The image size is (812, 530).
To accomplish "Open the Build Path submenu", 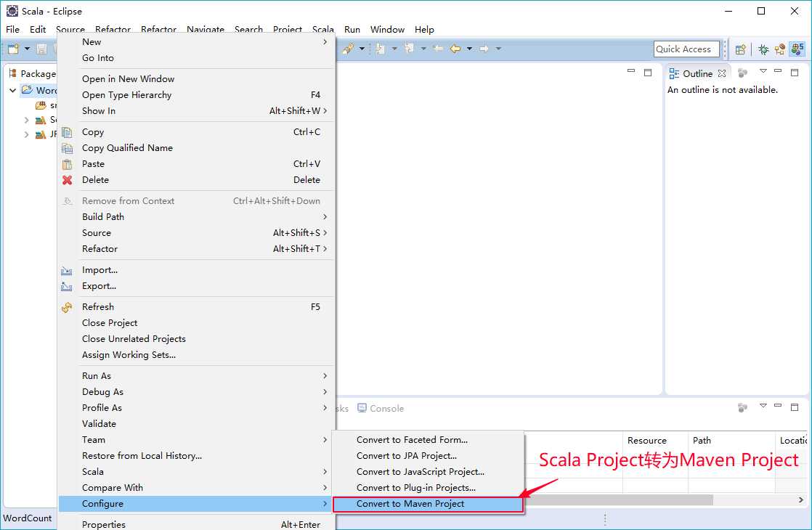I will [197, 217].
